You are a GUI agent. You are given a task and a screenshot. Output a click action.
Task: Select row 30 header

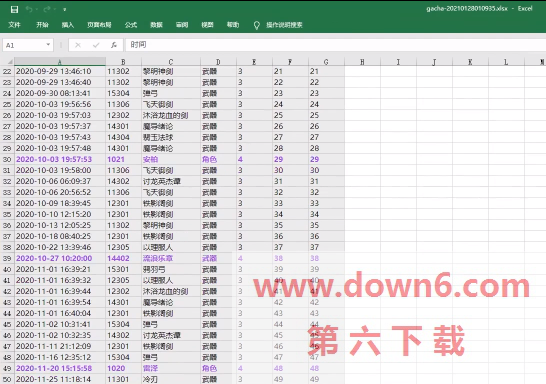[7, 159]
